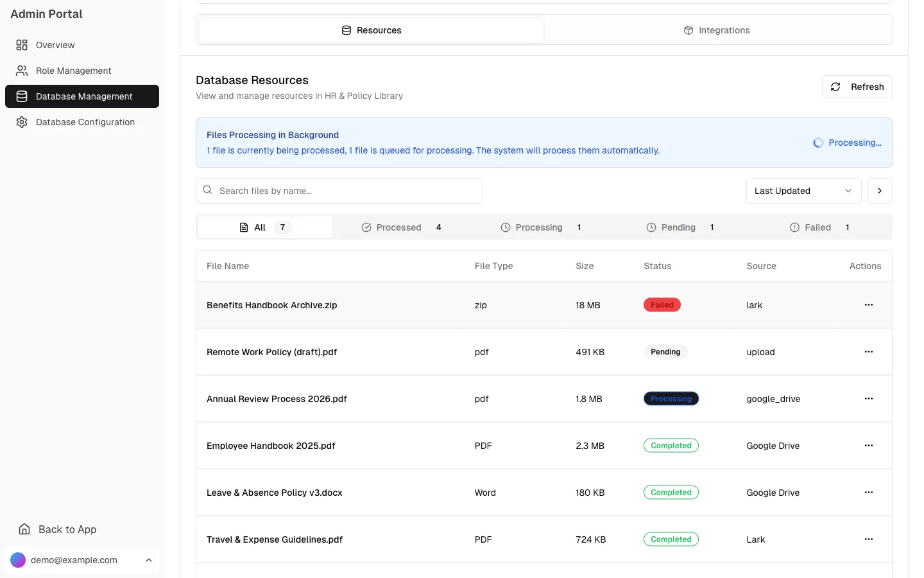Select Employee Handbook 2025.pdf file name
The height and width of the screenshot is (578, 924).
click(x=271, y=446)
